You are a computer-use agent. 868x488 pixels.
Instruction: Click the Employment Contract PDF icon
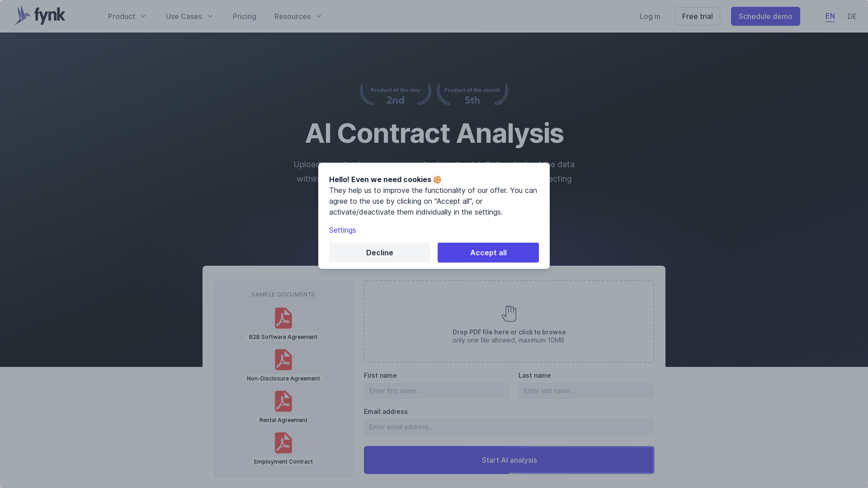[x=283, y=443]
